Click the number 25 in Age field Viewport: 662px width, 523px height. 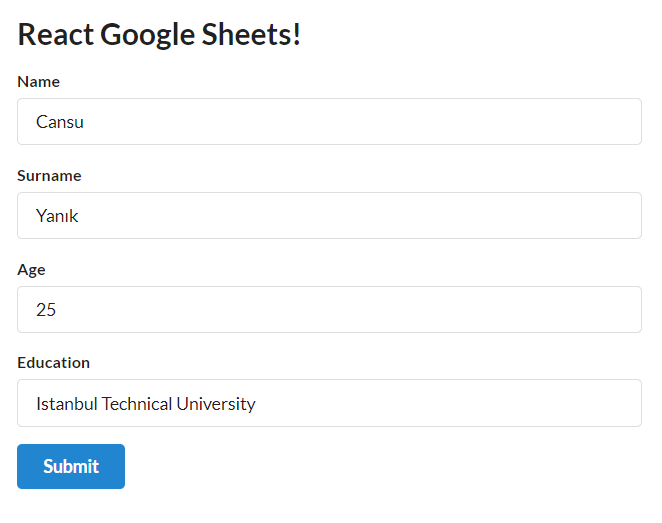(46, 310)
